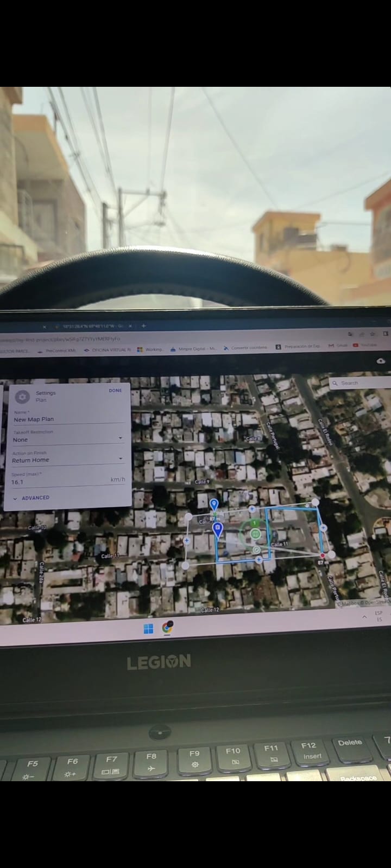Open a new browser tab
391x868 pixels.
(x=143, y=326)
